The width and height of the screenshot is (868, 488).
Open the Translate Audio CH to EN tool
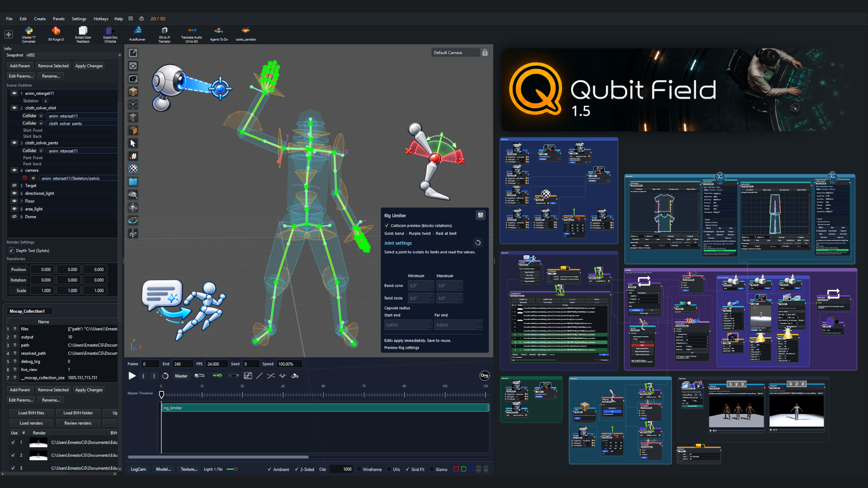pos(192,34)
